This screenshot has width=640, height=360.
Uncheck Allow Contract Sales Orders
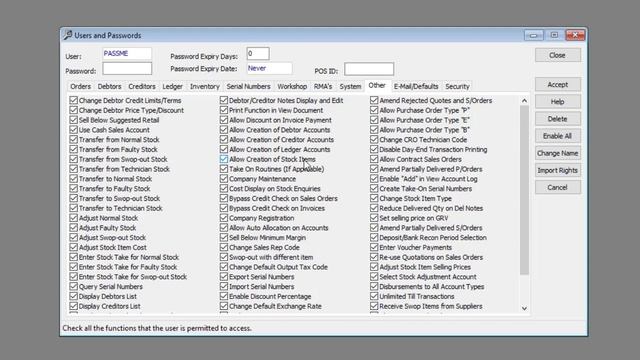374,159
